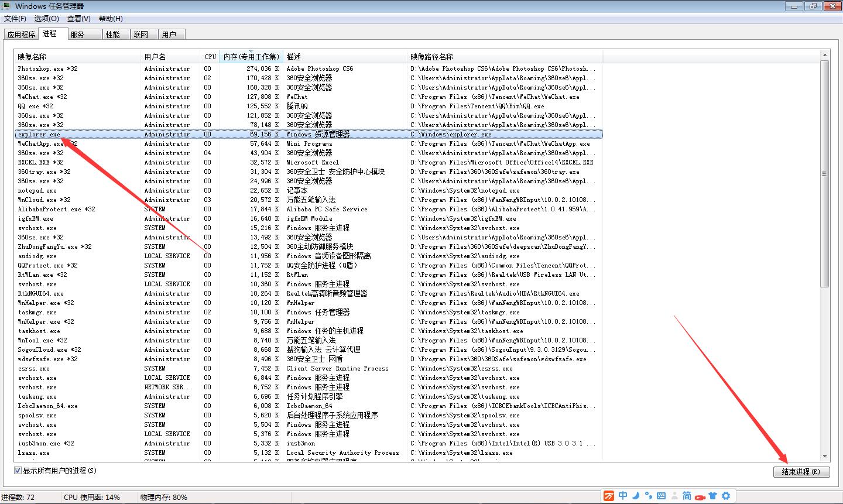Click the red video icon in IME bar
The height and width of the screenshot is (504, 843).
(700, 497)
